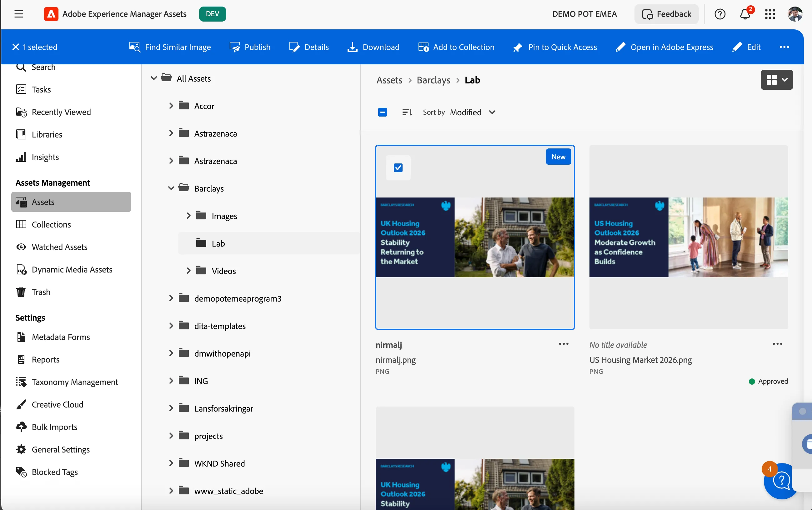Open the hamburger navigation menu

point(19,14)
